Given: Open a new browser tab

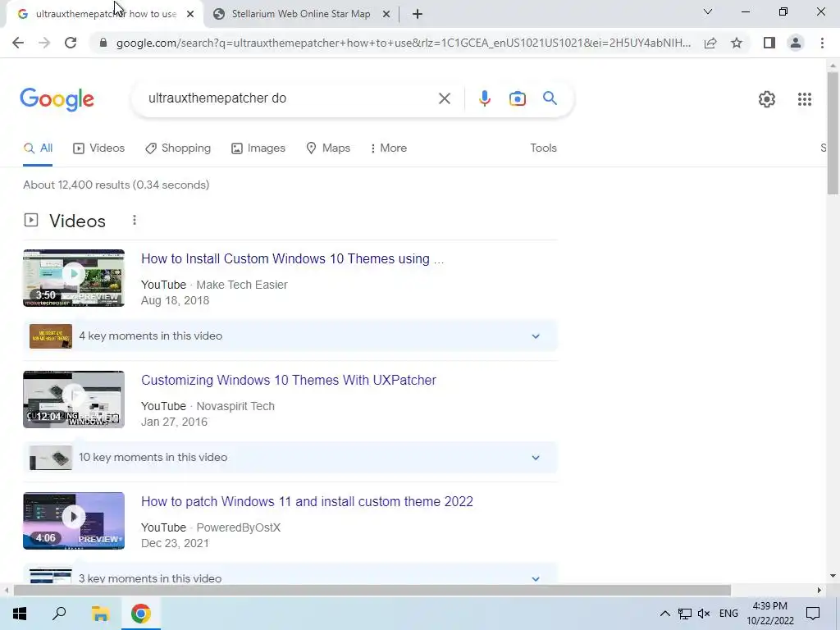Looking at the screenshot, I should coord(418,15).
